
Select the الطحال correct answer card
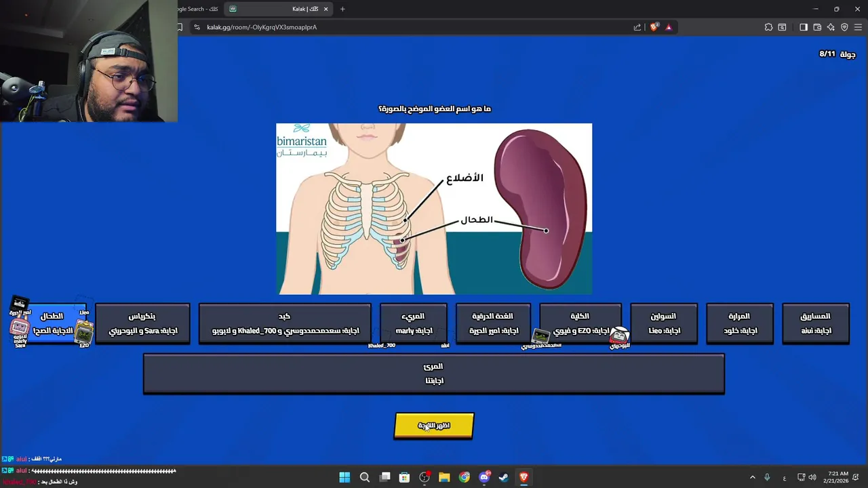[x=52, y=323]
